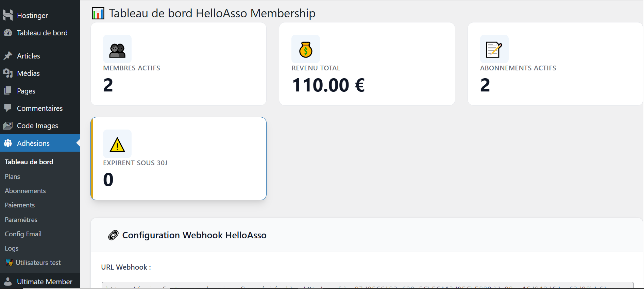Open Paramètres under Adhésions
644x289 pixels.
click(x=21, y=220)
